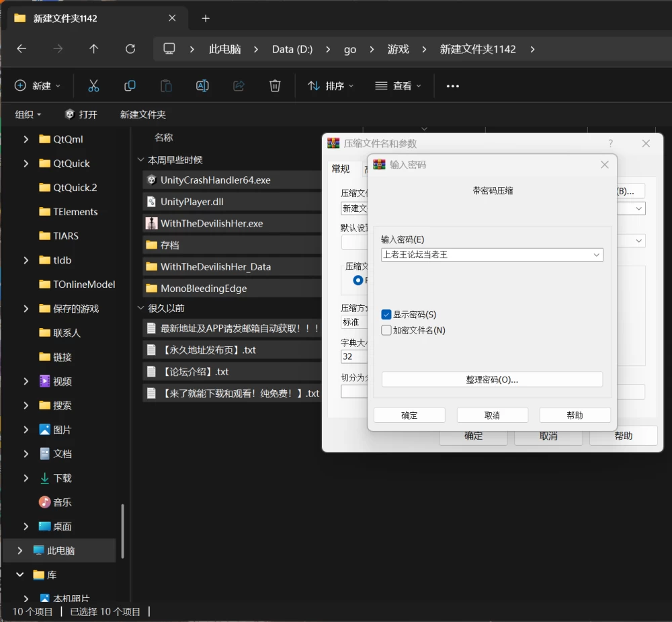The width and height of the screenshot is (672, 622).
Task: Click the 图片 pictures icon in sidebar
Action: point(44,430)
